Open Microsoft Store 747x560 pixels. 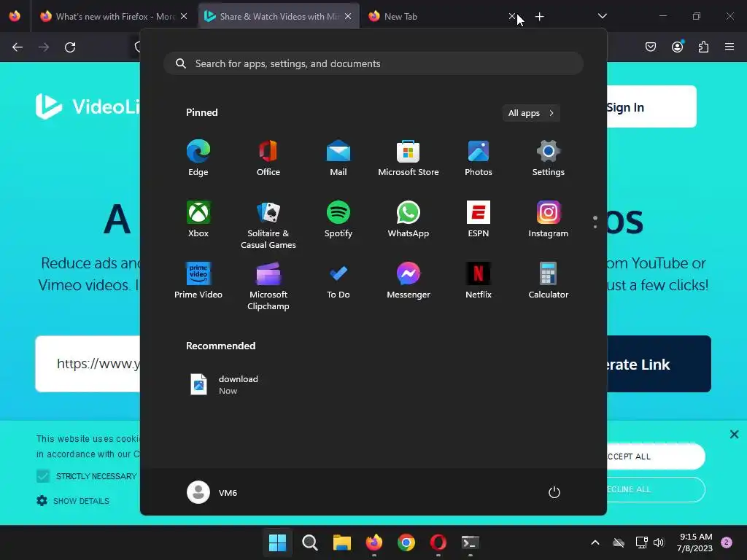tap(409, 158)
